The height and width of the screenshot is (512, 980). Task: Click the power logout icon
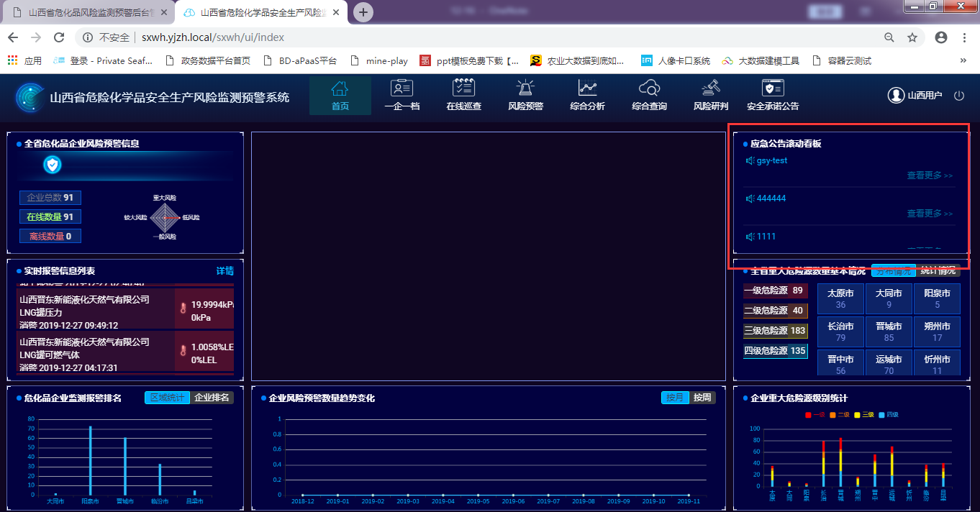coord(958,96)
